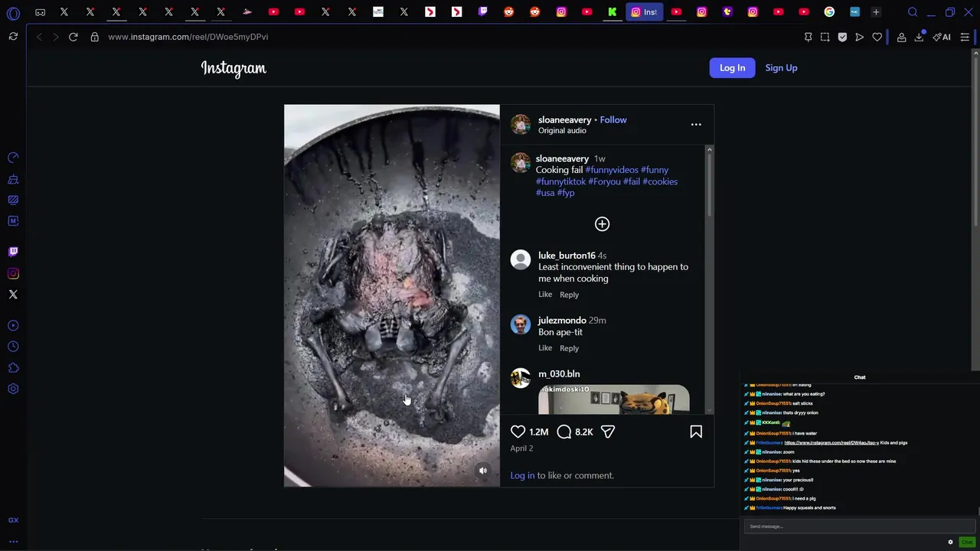Open post three-dot more options menu
Viewport: 980px width, 551px height.
696,124
